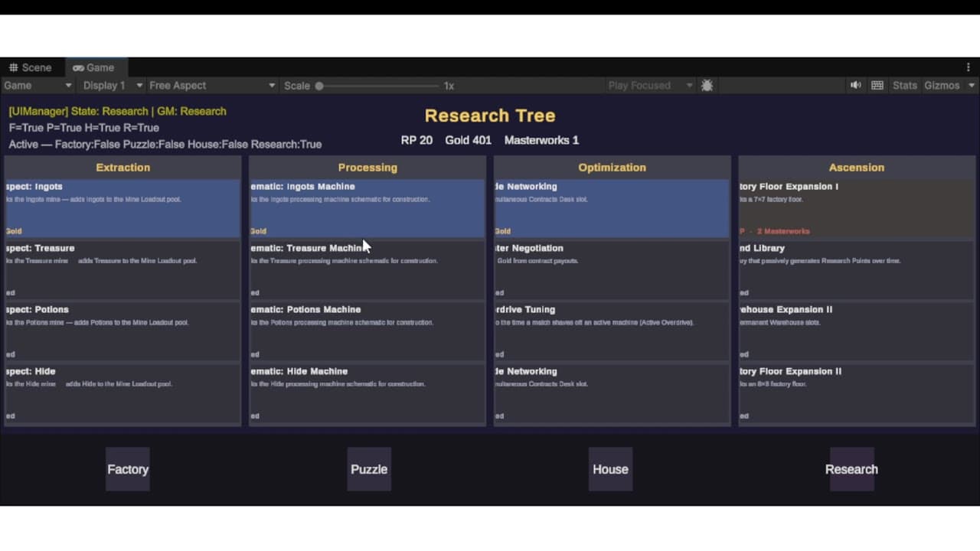Screen dimensions: 980x551
Task: Select Schematic: Potions Machine node
Action: point(367,331)
